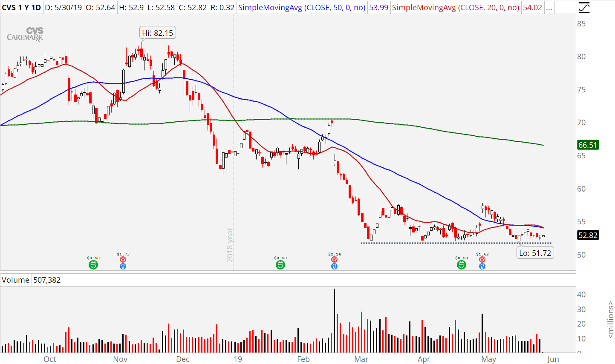This screenshot has width=615, height=364.
Task: Click the "Feb" time axis label
Action: point(303,359)
